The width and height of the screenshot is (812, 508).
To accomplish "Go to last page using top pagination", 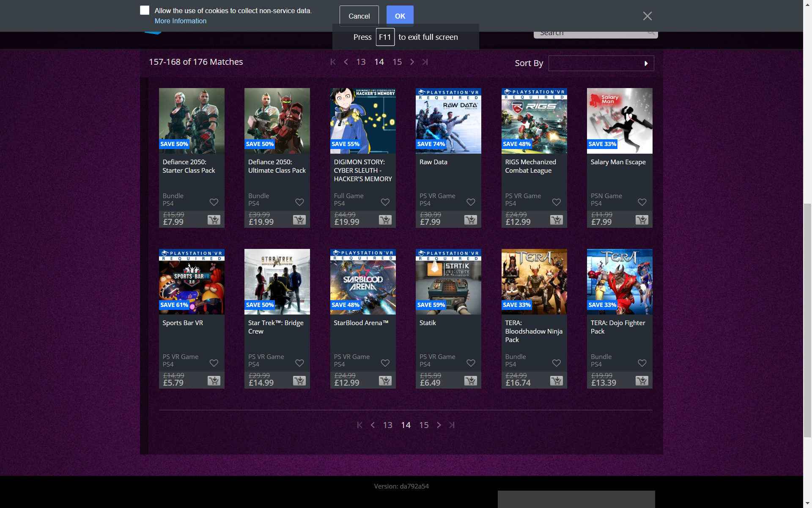I will pyautogui.click(x=425, y=62).
